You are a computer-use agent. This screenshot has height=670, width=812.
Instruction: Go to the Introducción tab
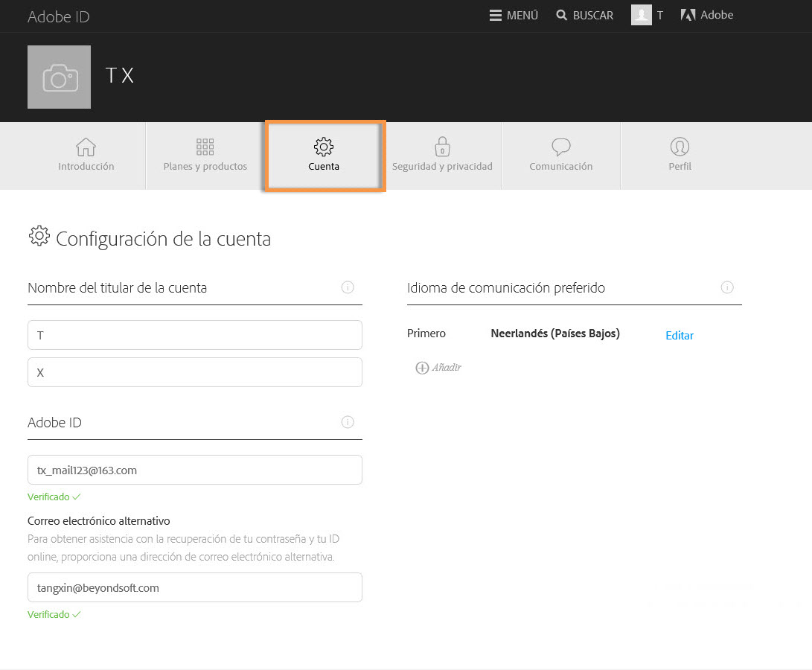coord(86,155)
